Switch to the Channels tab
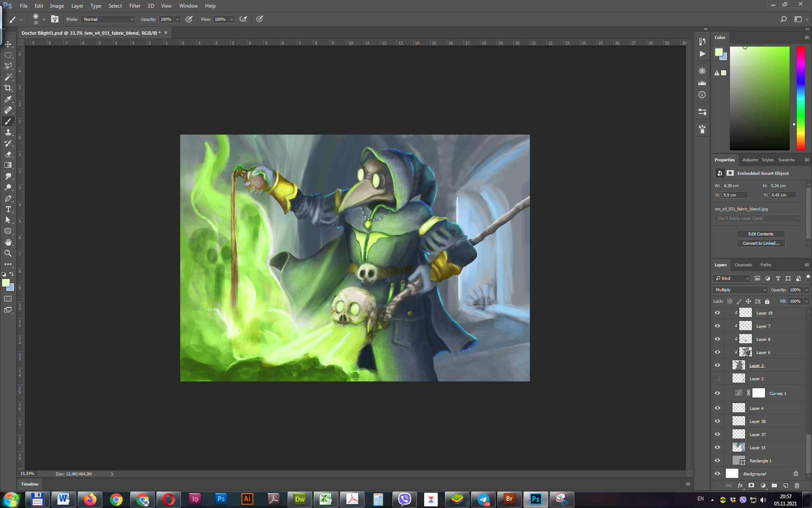Image resolution: width=812 pixels, height=508 pixels. (743, 265)
